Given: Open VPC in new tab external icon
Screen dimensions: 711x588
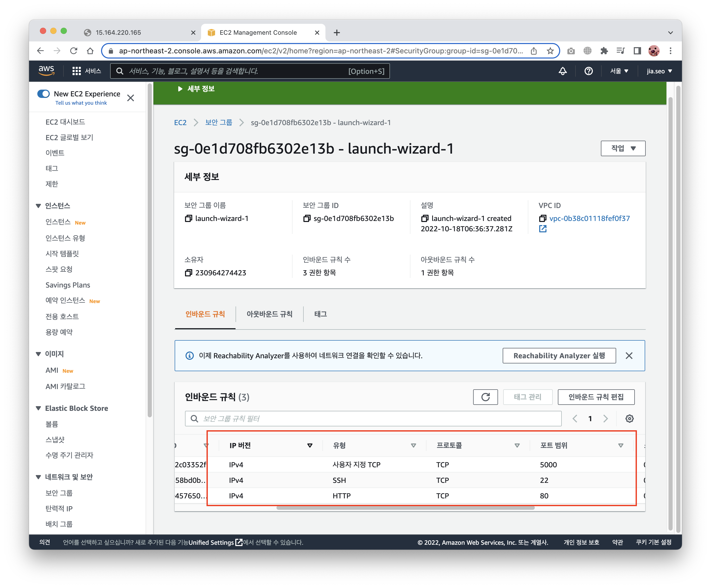Looking at the screenshot, I should 542,229.
